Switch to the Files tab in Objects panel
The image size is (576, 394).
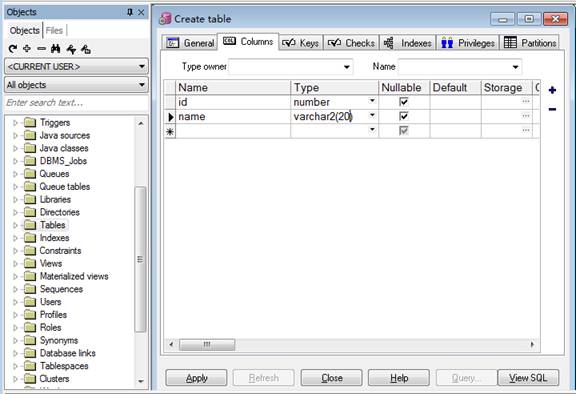(x=54, y=30)
